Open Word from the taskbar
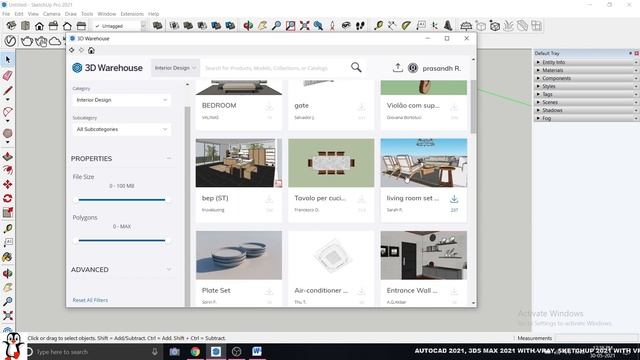This screenshot has height=360, width=640. point(256,351)
